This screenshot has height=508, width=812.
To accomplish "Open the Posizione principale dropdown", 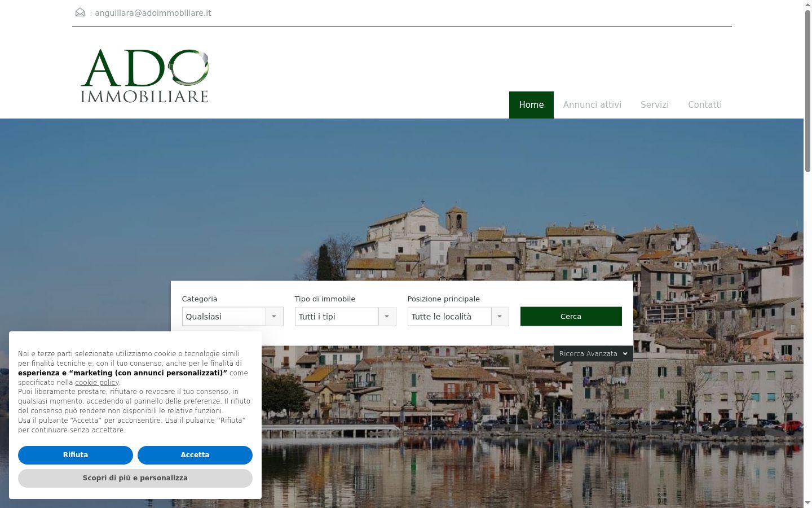I will tap(458, 317).
